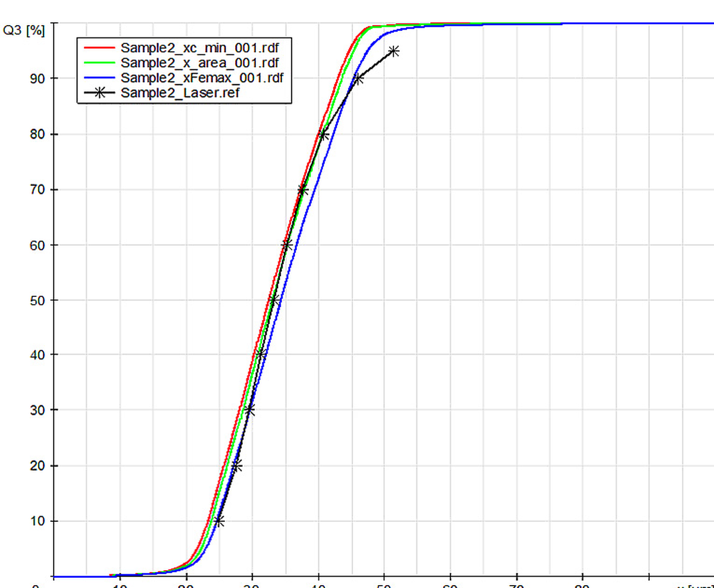
Task: Click the 50 tick label on y-axis
Action: tap(37, 300)
